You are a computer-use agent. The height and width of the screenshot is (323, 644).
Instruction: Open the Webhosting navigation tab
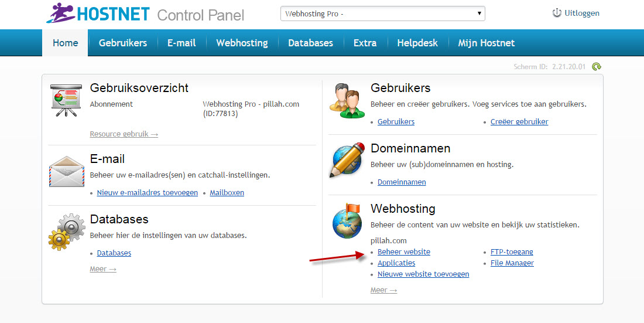tap(242, 43)
